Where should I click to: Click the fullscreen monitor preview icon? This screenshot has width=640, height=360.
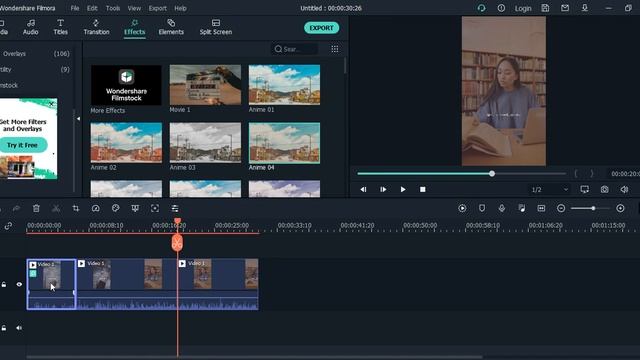tap(584, 189)
